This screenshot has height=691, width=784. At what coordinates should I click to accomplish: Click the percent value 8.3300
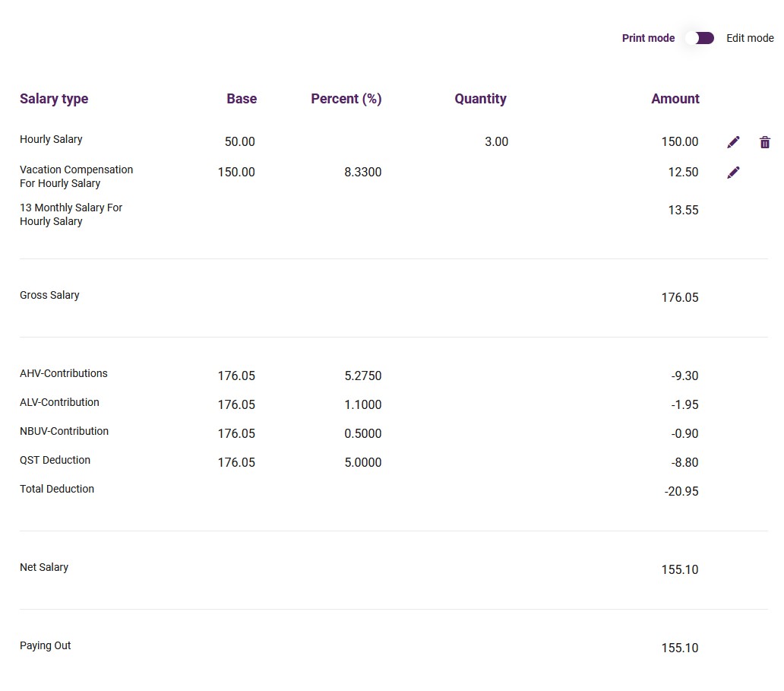(x=362, y=172)
